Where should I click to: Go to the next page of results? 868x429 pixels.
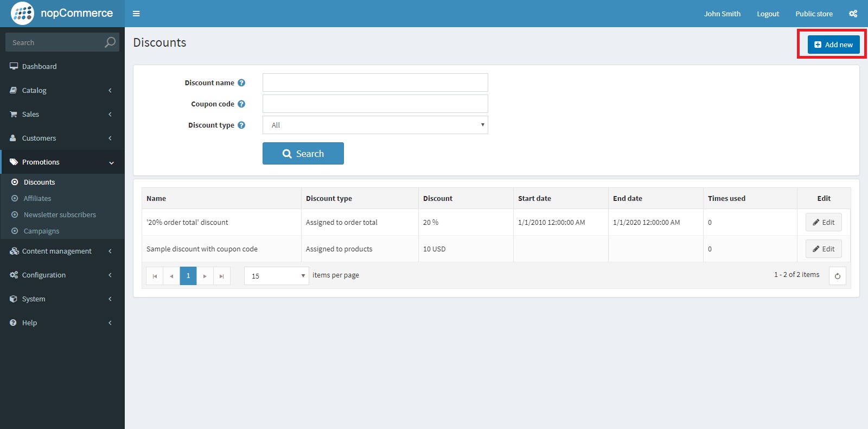click(x=205, y=276)
